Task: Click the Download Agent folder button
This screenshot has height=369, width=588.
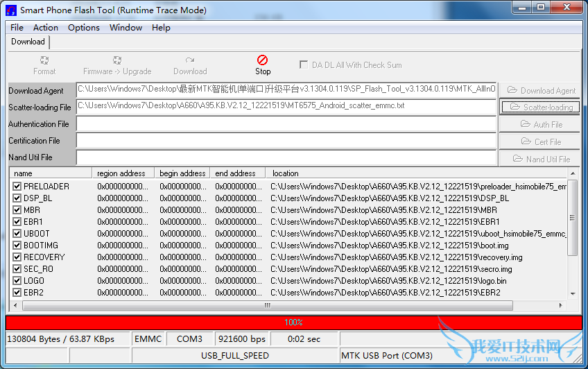Action: click(540, 90)
